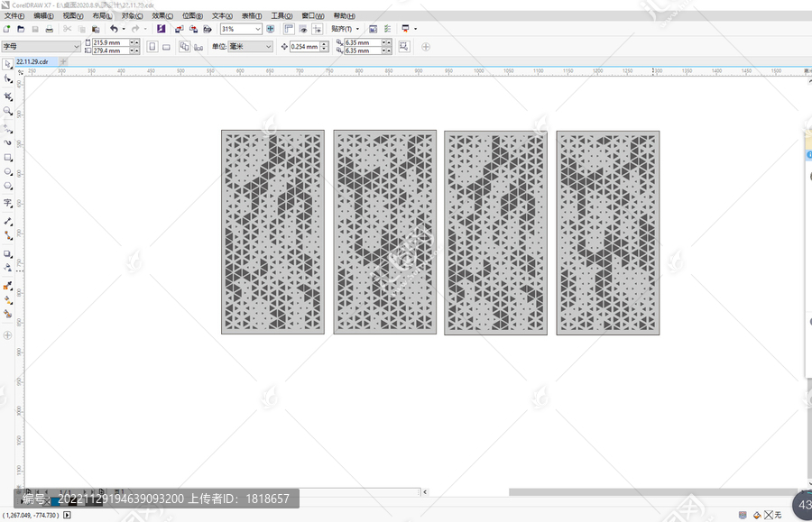Select the Rectangle tool

[7, 157]
